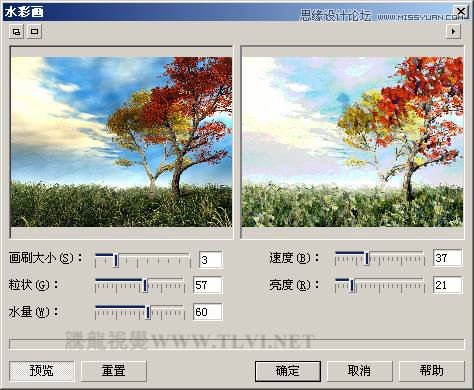
Task: Click the 粒状 slider
Action: click(140, 285)
